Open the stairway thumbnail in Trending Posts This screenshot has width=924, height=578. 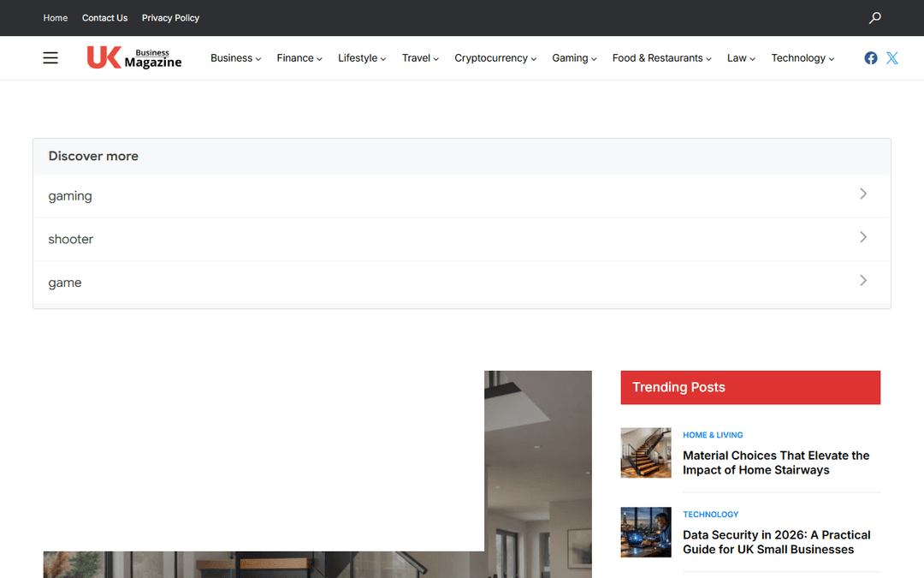click(646, 452)
